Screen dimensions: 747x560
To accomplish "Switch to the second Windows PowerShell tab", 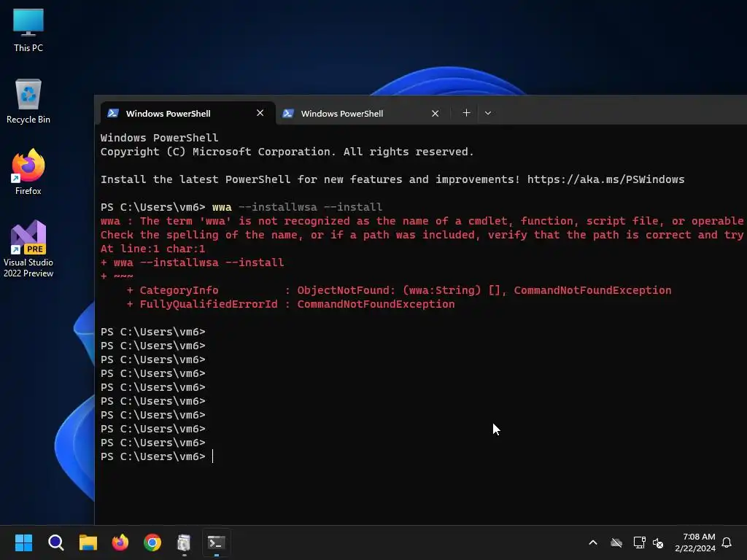I will [x=363, y=113].
